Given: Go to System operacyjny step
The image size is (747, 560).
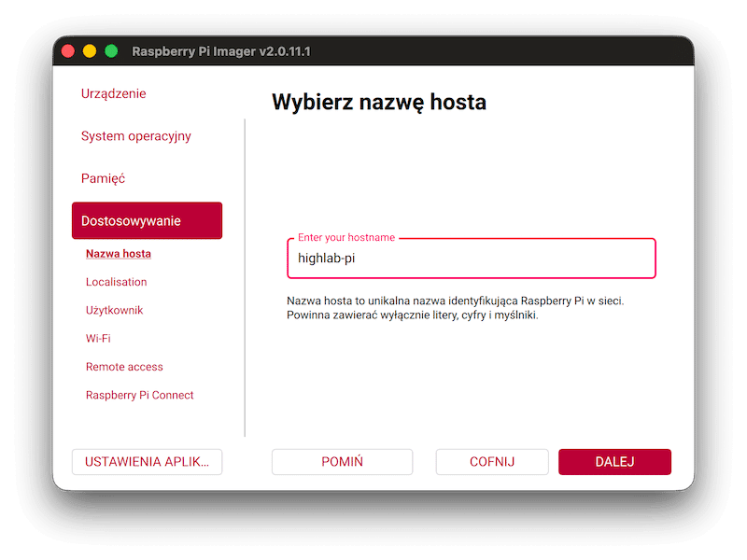Looking at the screenshot, I should tap(135, 136).
